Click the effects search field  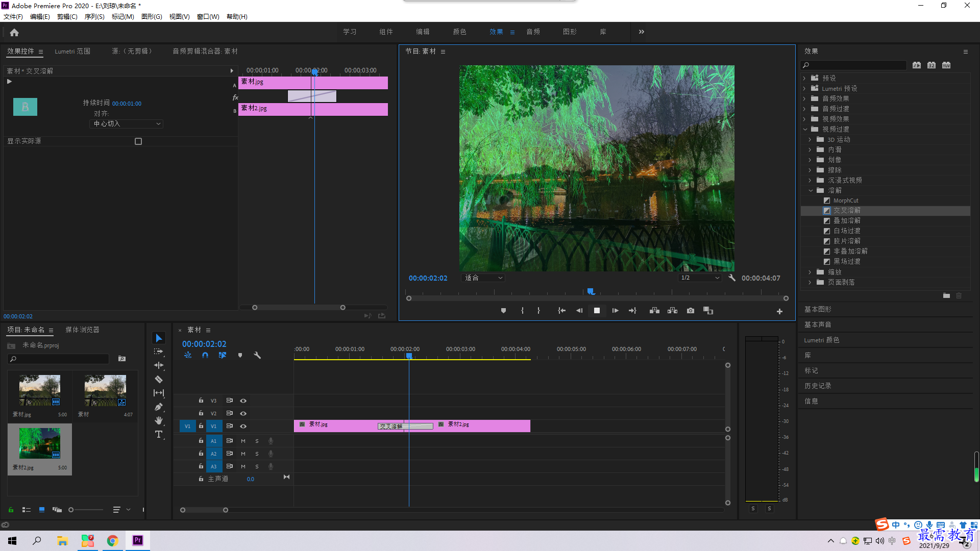[x=854, y=65]
